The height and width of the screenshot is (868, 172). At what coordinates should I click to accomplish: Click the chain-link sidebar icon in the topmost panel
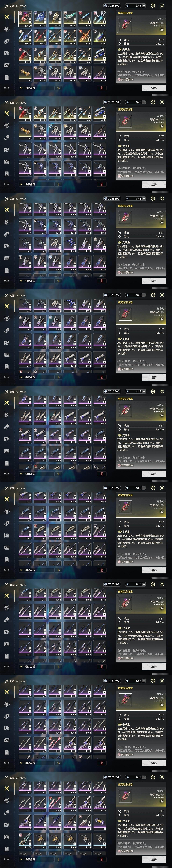6,41
